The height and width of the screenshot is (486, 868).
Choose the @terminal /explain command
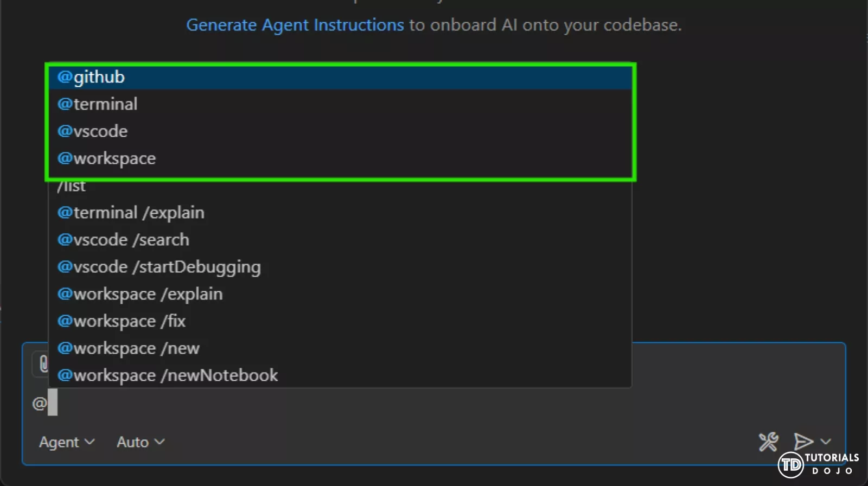pos(131,213)
